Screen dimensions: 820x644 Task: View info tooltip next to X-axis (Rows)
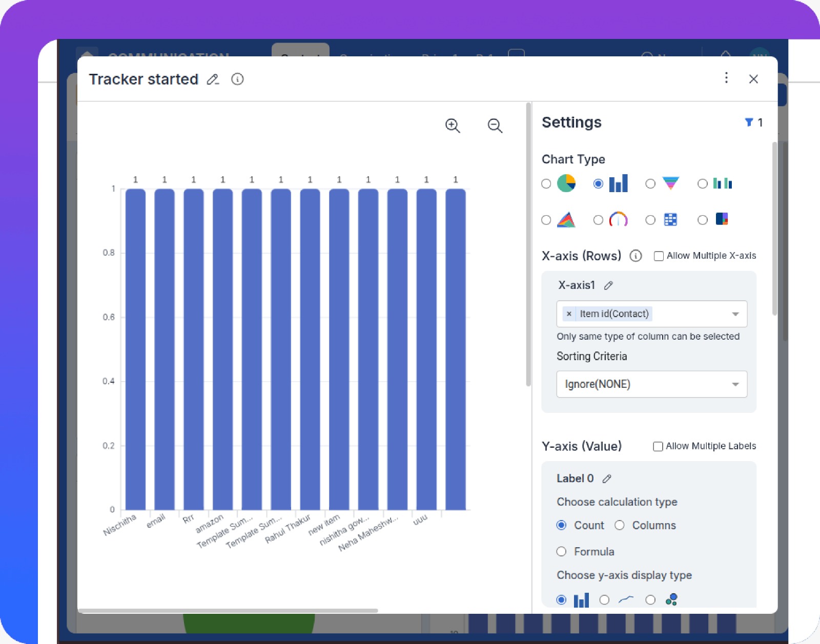click(635, 256)
